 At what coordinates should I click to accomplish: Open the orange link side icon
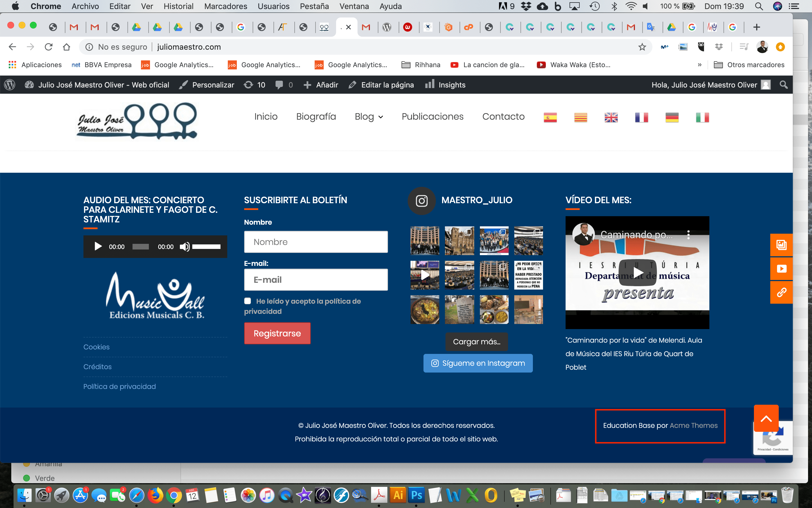[x=782, y=292]
